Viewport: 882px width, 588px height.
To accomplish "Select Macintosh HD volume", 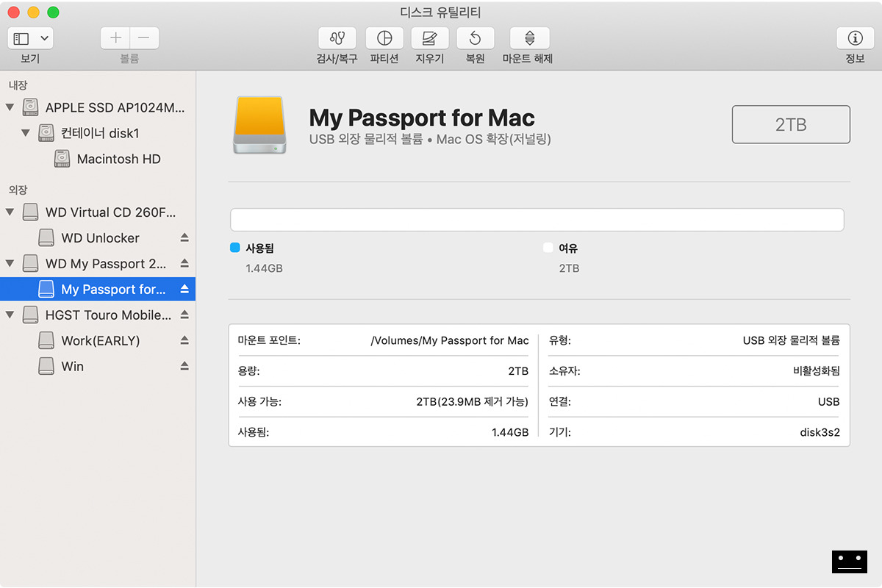I will point(98,159).
